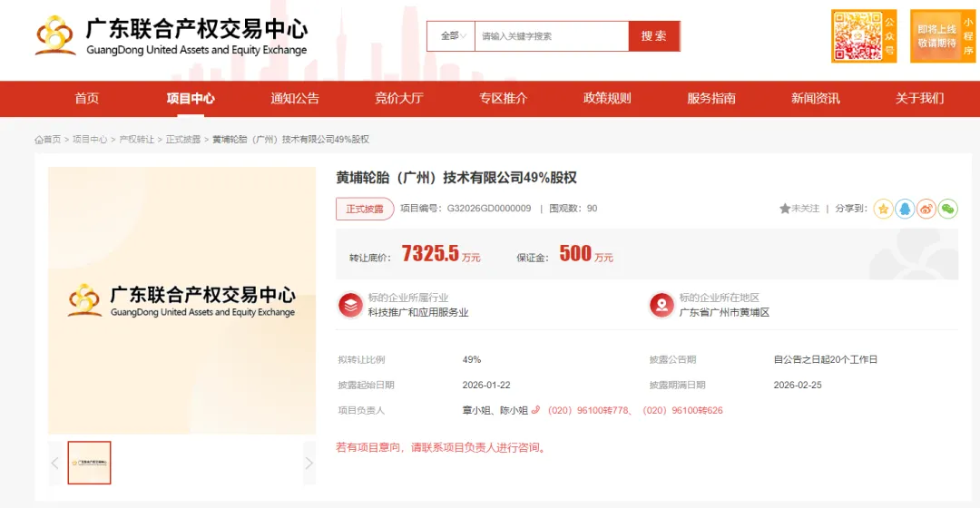The width and height of the screenshot is (980, 508).
Task: Click 产权转让 breadcrumb link
Action: click(136, 140)
